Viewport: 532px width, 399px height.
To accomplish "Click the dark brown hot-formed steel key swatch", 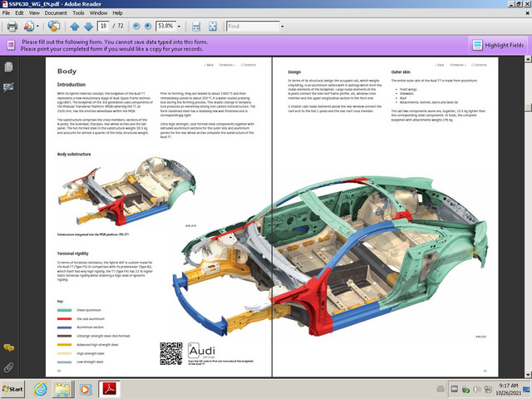I will (x=64, y=336).
